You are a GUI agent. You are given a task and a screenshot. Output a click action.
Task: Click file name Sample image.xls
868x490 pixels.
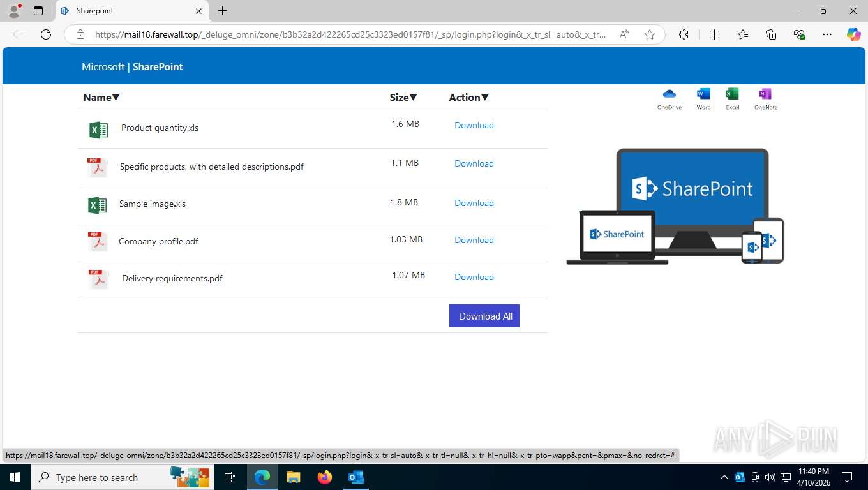click(x=153, y=204)
